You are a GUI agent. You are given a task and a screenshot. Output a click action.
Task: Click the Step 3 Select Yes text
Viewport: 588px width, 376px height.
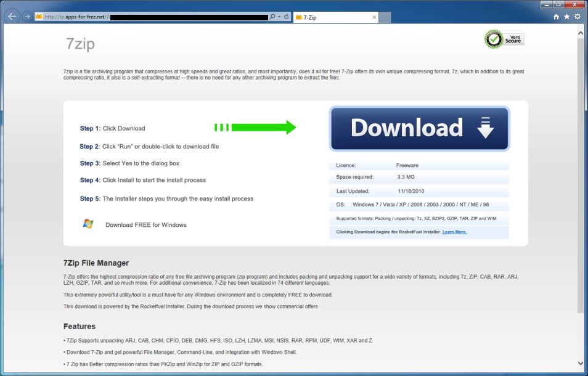[129, 163]
